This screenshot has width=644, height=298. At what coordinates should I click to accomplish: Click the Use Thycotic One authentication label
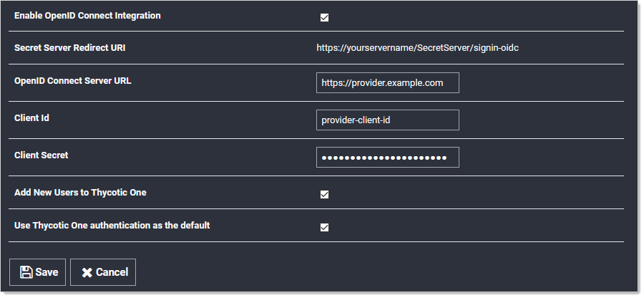[112, 226]
